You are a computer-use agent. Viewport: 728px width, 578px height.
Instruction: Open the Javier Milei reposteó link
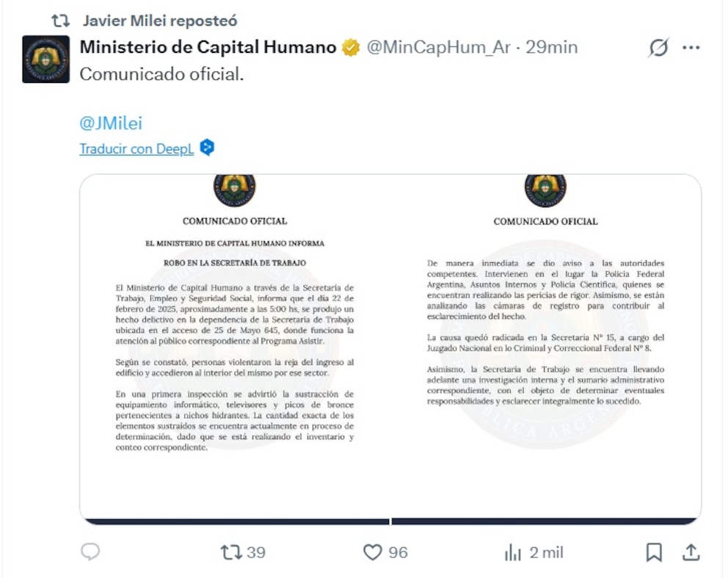[x=159, y=21]
